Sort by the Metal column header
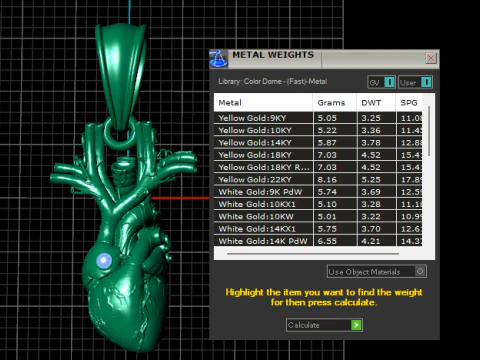The width and height of the screenshot is (480, 360). click(x=263, y=103)
